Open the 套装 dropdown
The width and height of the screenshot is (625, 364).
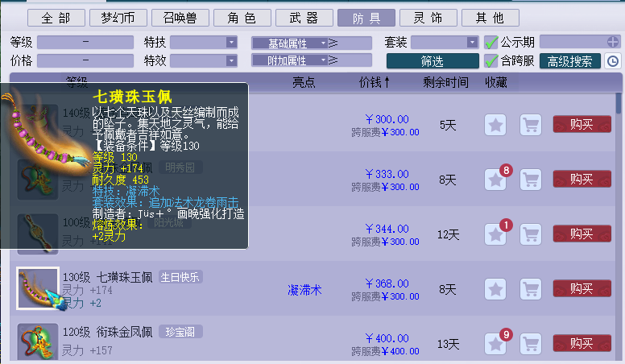pyautogui.click(x=472, y=42)
